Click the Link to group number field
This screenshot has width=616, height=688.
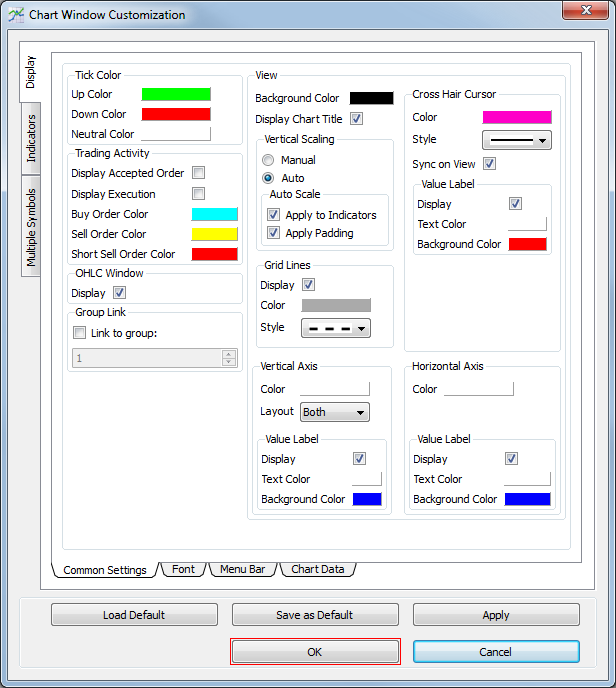click(x=147, y=357)
